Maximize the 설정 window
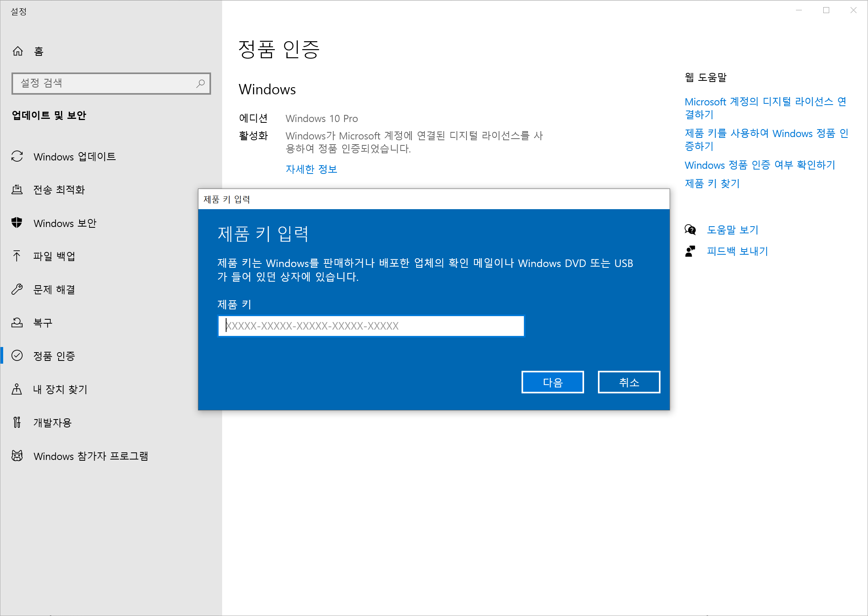868x616 pixels. [x=826, y=10]
